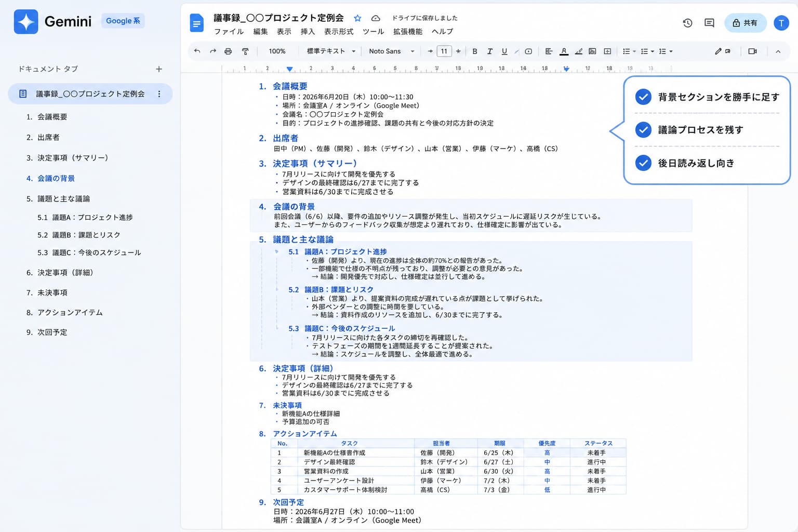Undo the last edit in the toolbar
798x532 pixels.
tap(197, 51)
